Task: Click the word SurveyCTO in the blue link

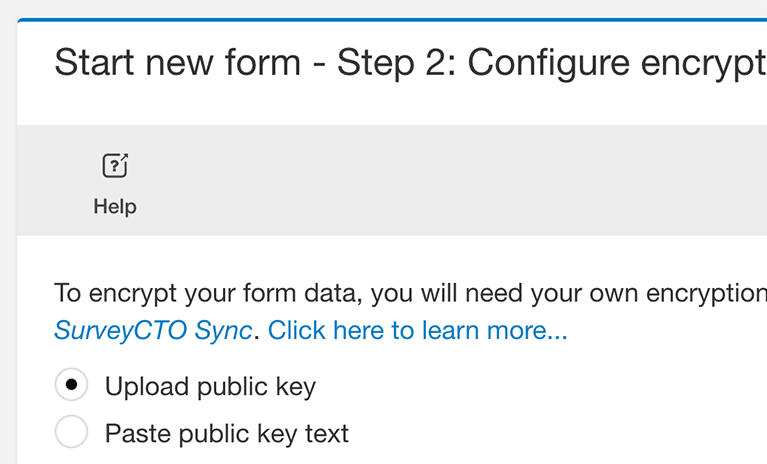Action: point(120,331)
